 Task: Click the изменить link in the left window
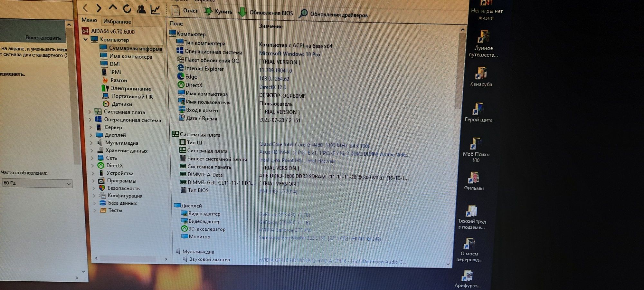point(13,74)
